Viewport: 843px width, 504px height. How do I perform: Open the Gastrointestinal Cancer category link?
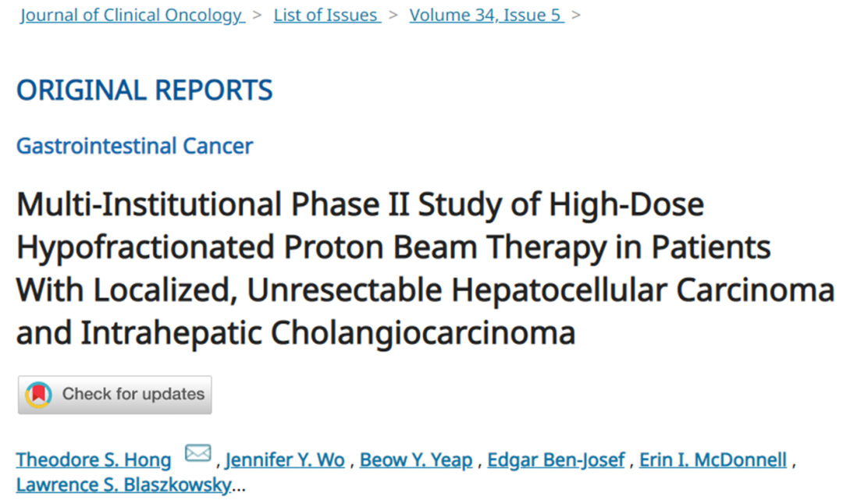coord(134,146)
